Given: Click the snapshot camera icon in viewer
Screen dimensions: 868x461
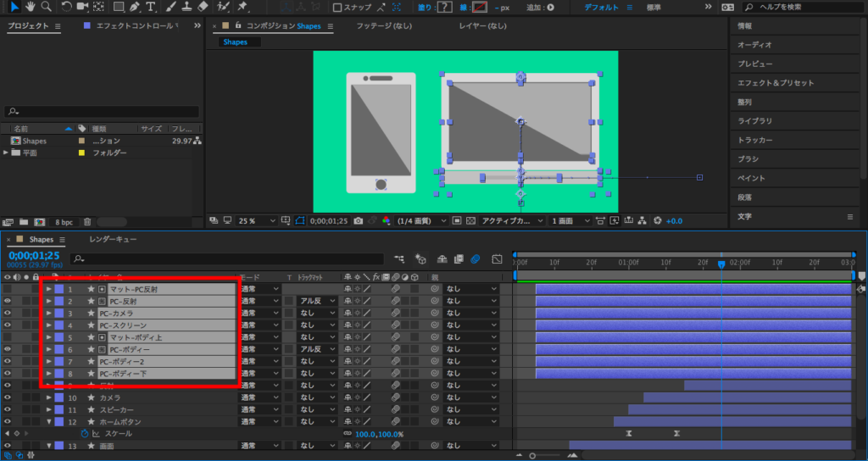Looking at the screenshot, I should pyautogui.click(x=358, y=220).
